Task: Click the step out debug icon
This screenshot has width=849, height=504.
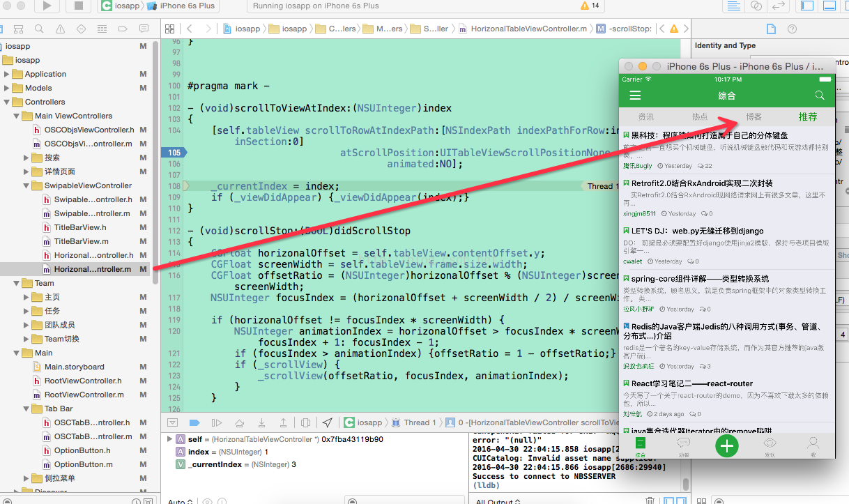Action: 283,422
